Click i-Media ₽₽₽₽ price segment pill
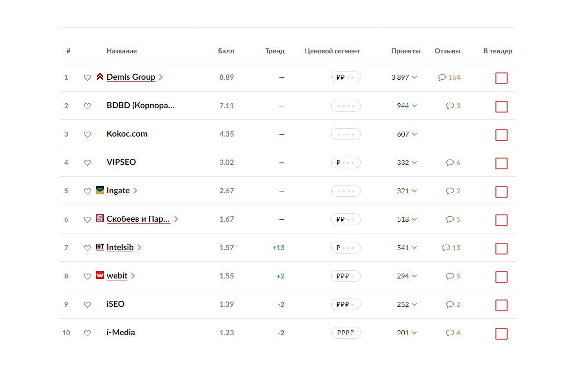Image resolution: width=588 pixels, height=370 pixels. (346, 333)
